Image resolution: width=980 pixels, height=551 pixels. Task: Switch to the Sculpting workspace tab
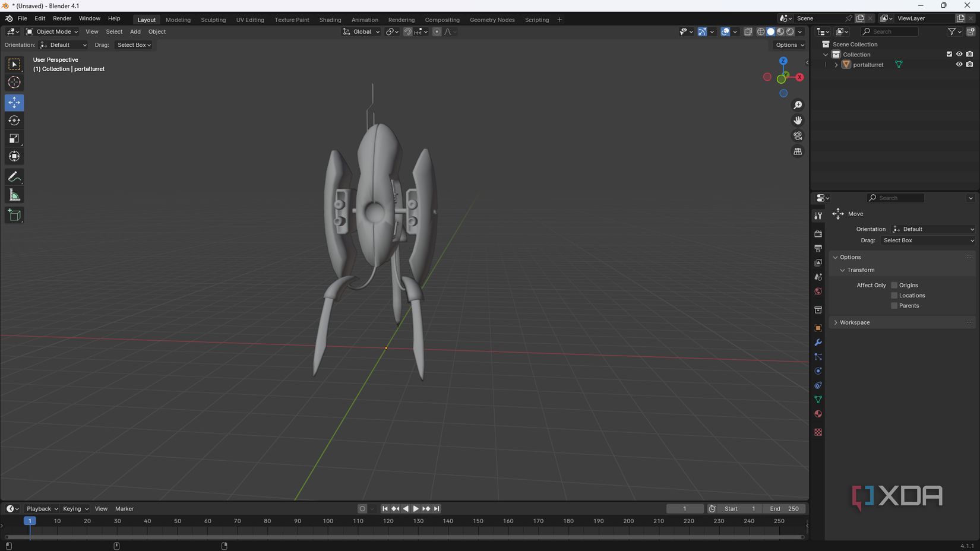(213, 20)
